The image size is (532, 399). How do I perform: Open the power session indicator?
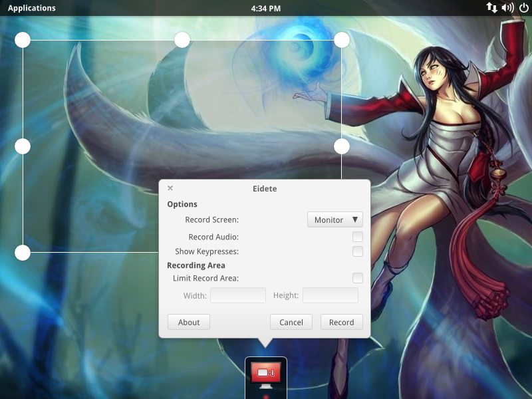pos(523,7)
